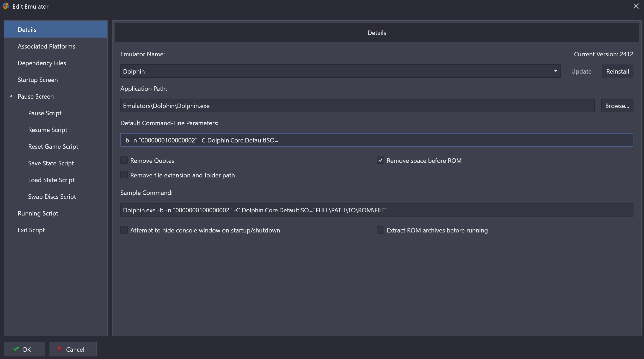
Task: Confirm changes with the OK button
Action: (x=24, y=349)
